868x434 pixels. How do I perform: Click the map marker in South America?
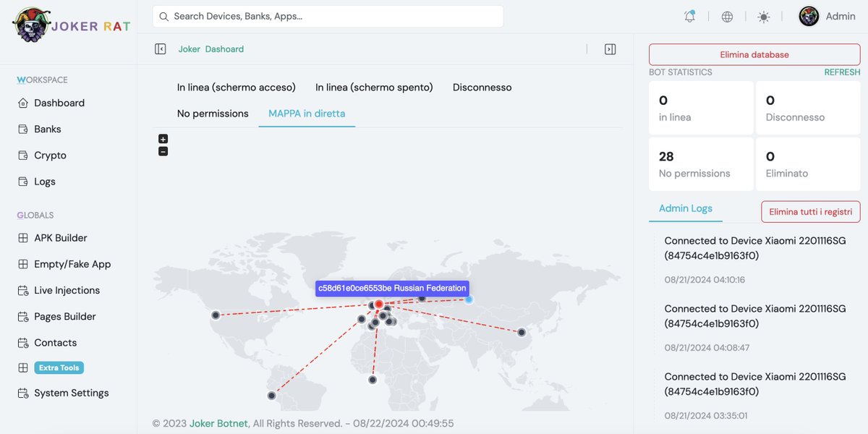[x=272, y=396]
